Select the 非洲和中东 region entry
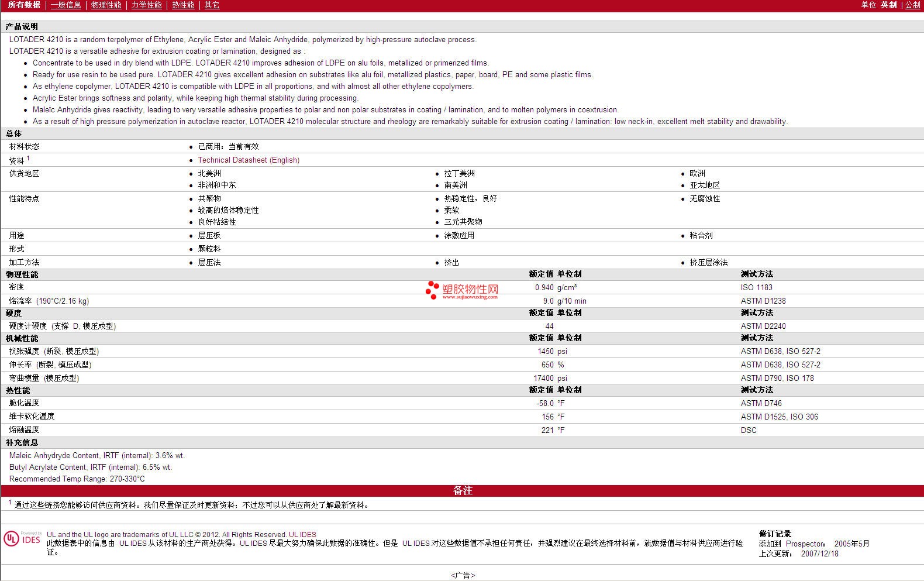This screenshot has height=581, width=924. click(217, 185)
